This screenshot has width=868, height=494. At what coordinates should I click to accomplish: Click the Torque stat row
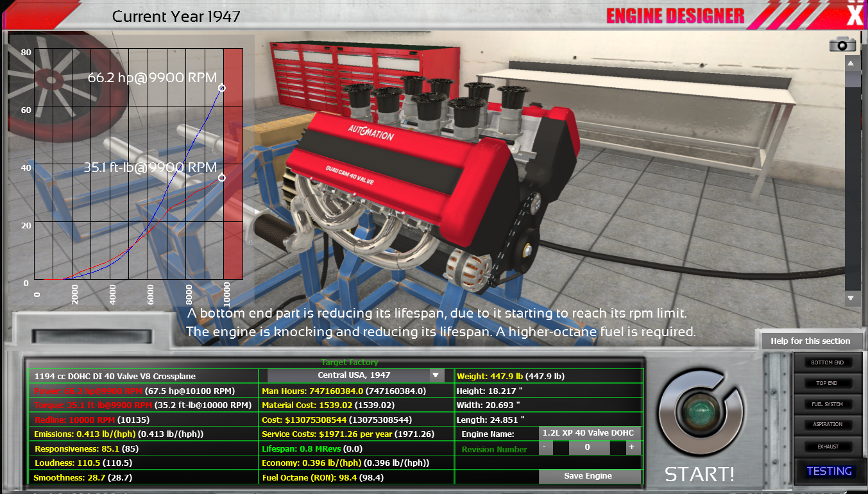click(x=143, y=405)
